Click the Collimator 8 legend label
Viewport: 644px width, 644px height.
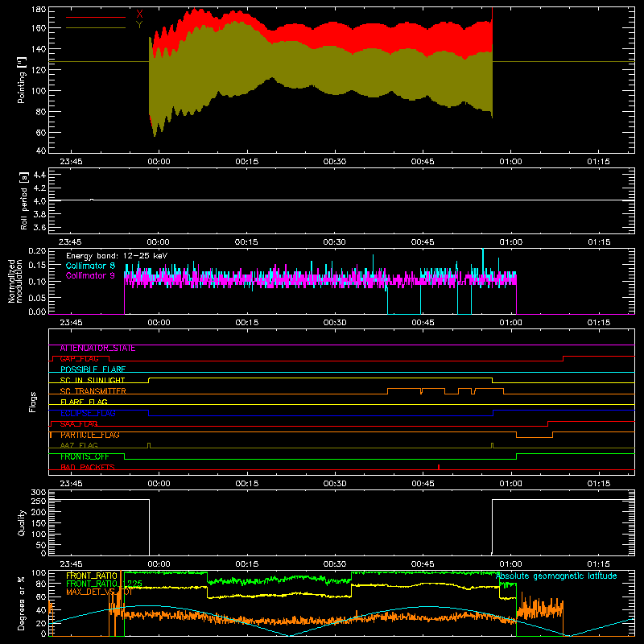click(x=90, y=266)
